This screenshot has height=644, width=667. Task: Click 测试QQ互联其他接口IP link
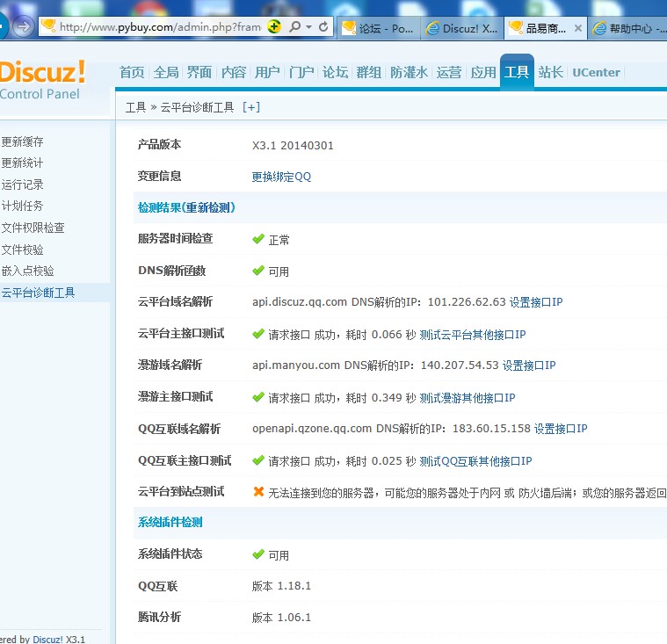click(x=475, y=461)
